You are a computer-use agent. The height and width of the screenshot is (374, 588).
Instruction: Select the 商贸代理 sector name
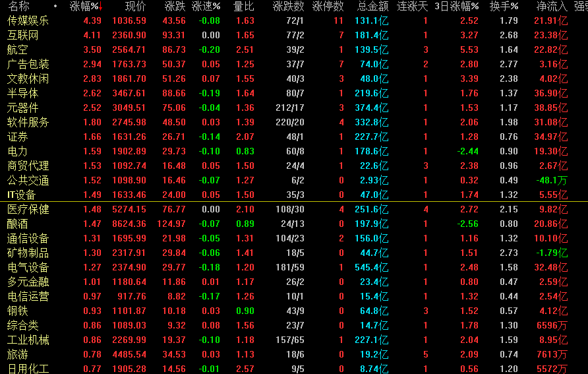28,166
